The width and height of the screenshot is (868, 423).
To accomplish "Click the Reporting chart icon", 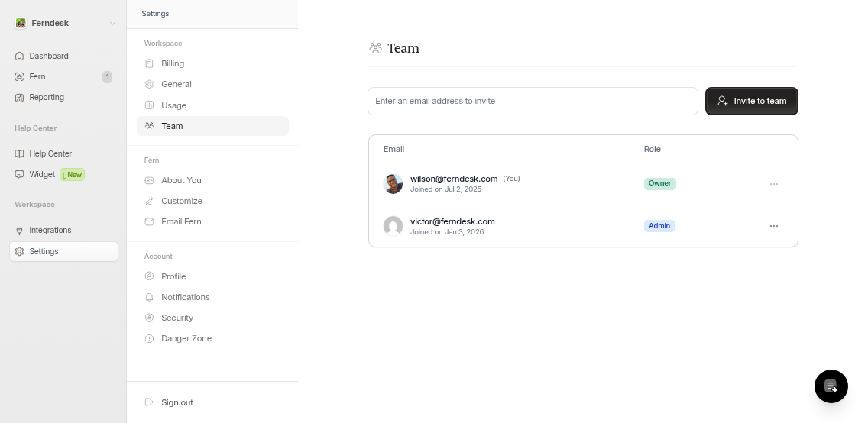I will click(x=19, y=97).
